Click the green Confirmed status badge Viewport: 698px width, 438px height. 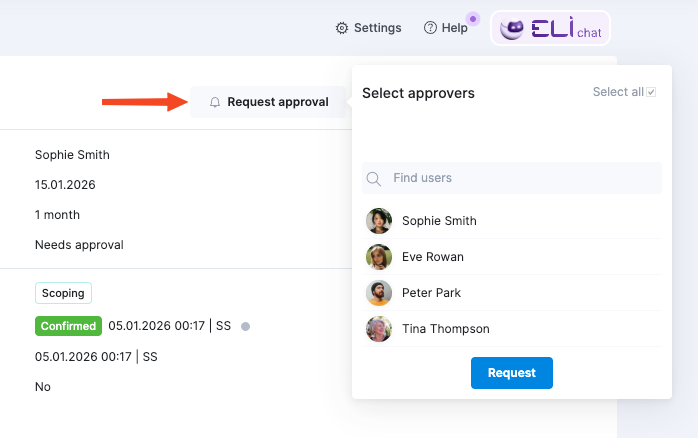(69, 326)
